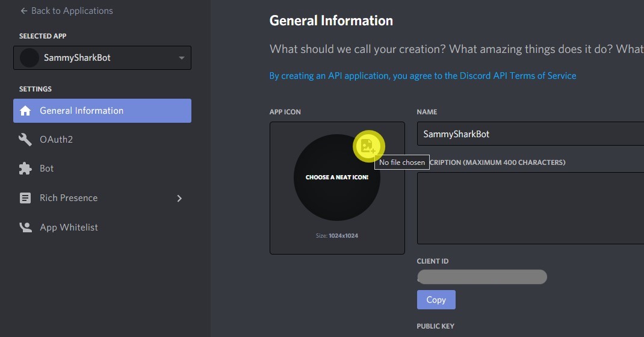Image resolution: width=644 pixels, height=337 pixels.
Task: Focus the empty Description text area
Action: [x=530, y=208]
